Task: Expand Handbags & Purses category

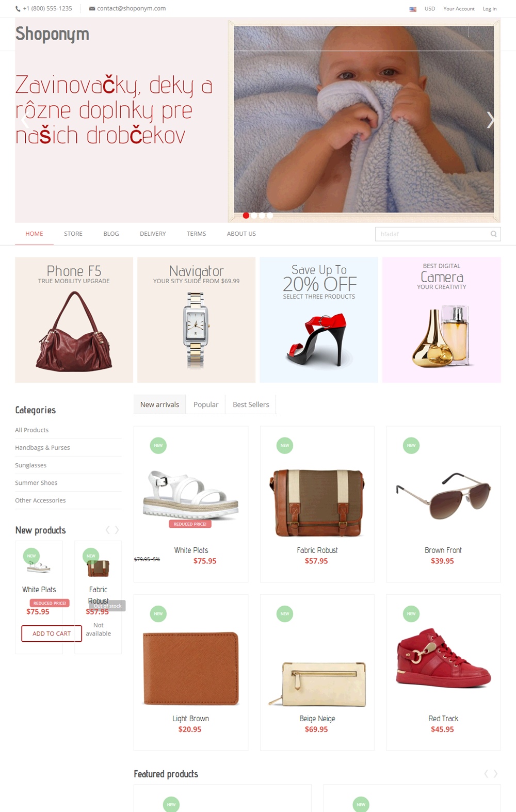Action: (x=42, y=448)
